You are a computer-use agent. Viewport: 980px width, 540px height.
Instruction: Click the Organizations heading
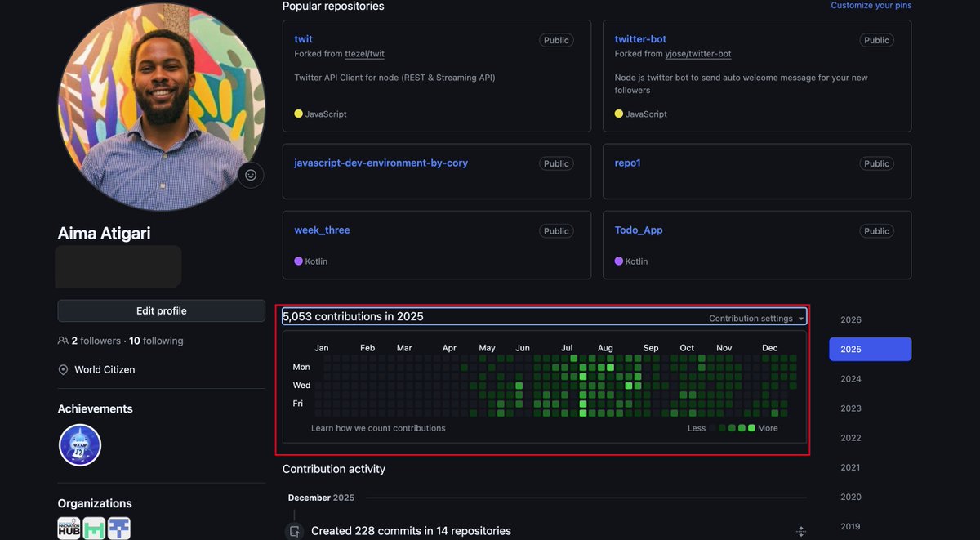point(95,503)
